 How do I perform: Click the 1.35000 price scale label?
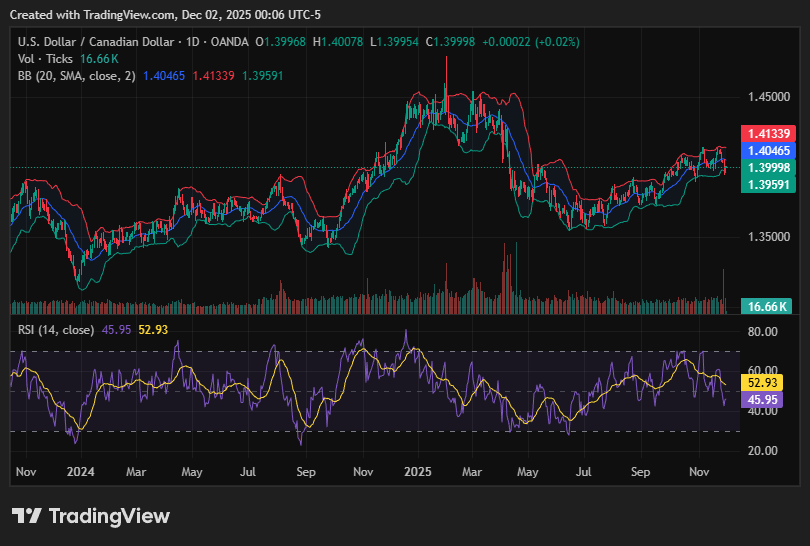[768, 237]
